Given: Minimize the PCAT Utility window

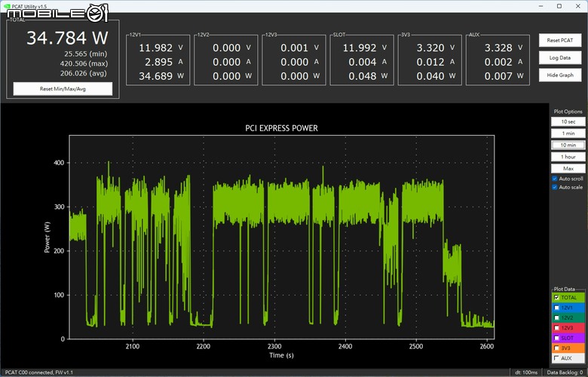Looking at the screenshot, I should point(541,6).
